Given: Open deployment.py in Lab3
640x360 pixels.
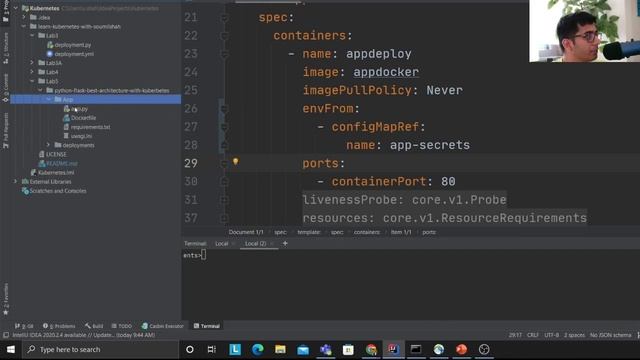Looking at the screenshot, I should pos(73,45).
